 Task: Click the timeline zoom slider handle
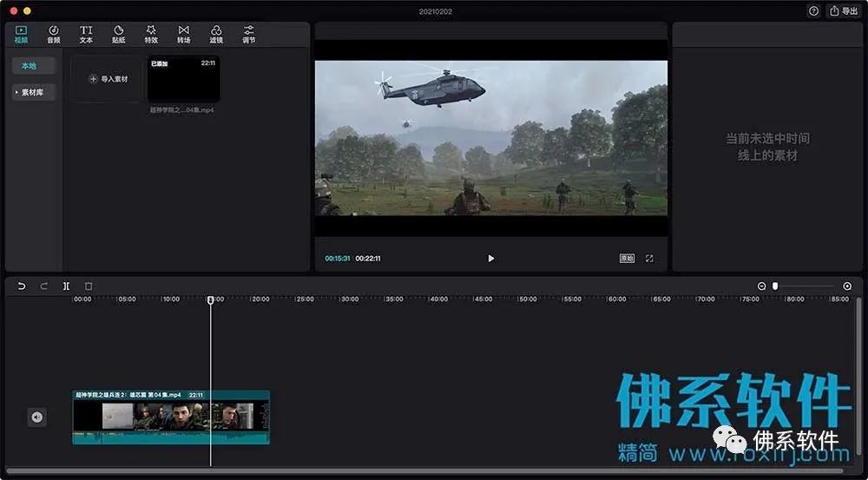point(775,286)
